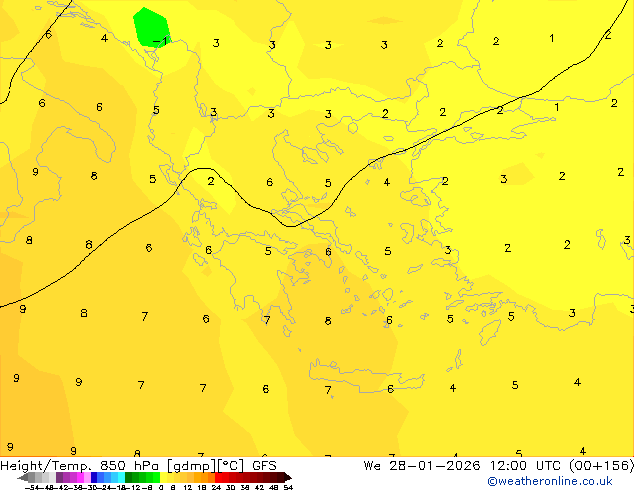Screen dimensions: 634x490
Task: Click the Height/Temp. 850 hPa title text
Action: pyautogui.click(x=80, y=466)
